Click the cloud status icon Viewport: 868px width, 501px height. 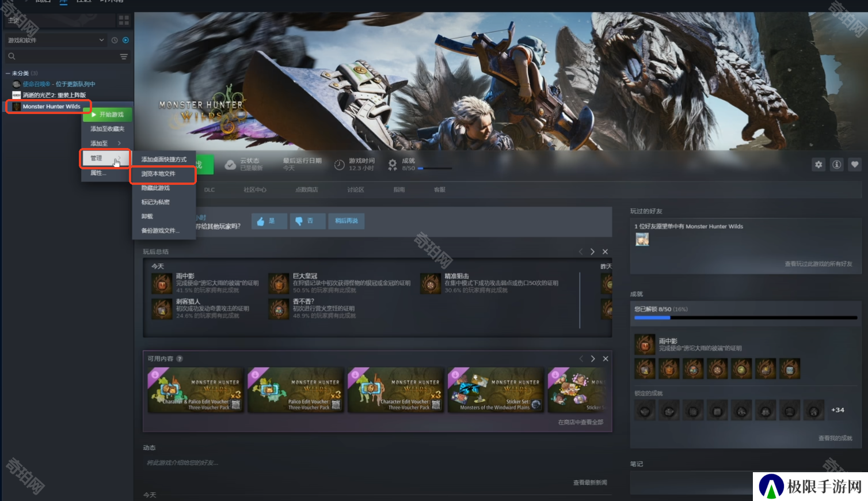coord(230,165)
